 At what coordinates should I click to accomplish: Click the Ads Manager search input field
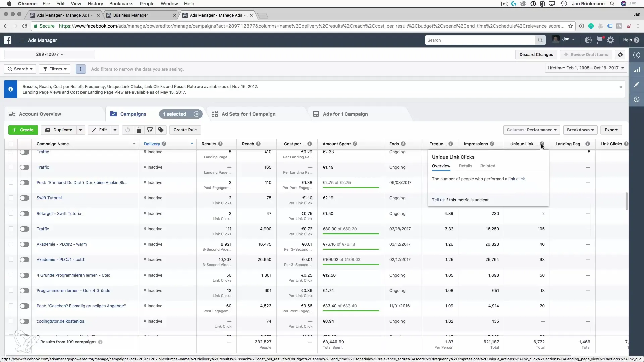click(480, 40)
